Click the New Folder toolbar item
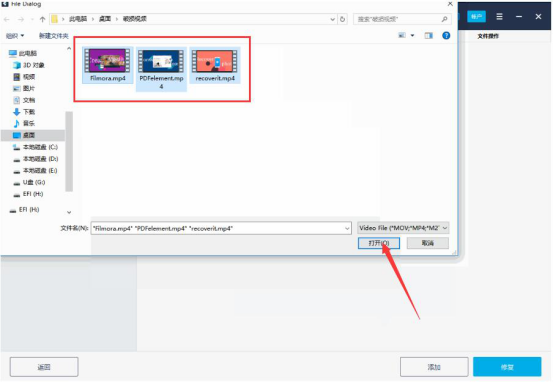The width and height of the screenshot is (554, 382). click(54, 36)
